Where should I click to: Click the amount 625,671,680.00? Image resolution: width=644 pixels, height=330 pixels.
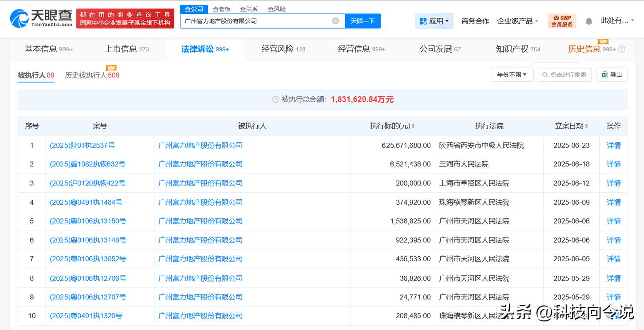tap(406, 145)
